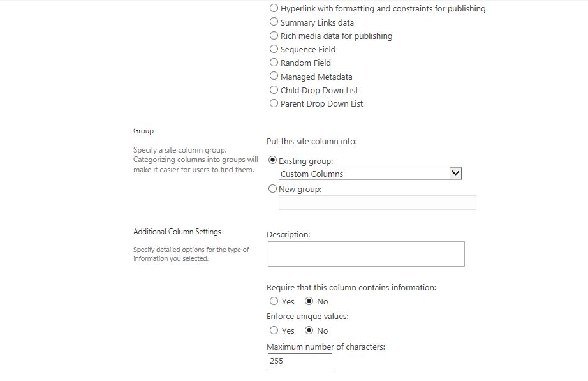588x381 pixels.
Task: Click the Existing group label text
Action: [305, 161]
